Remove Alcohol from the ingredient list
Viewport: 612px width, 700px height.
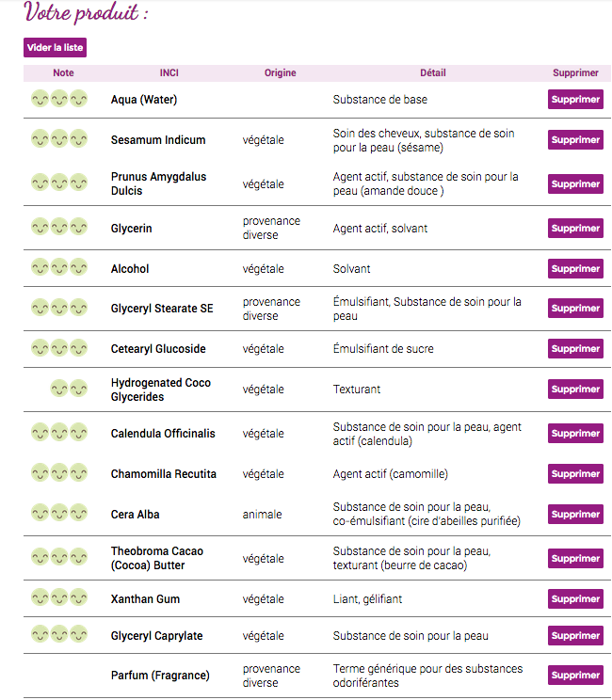click(575, 269)
